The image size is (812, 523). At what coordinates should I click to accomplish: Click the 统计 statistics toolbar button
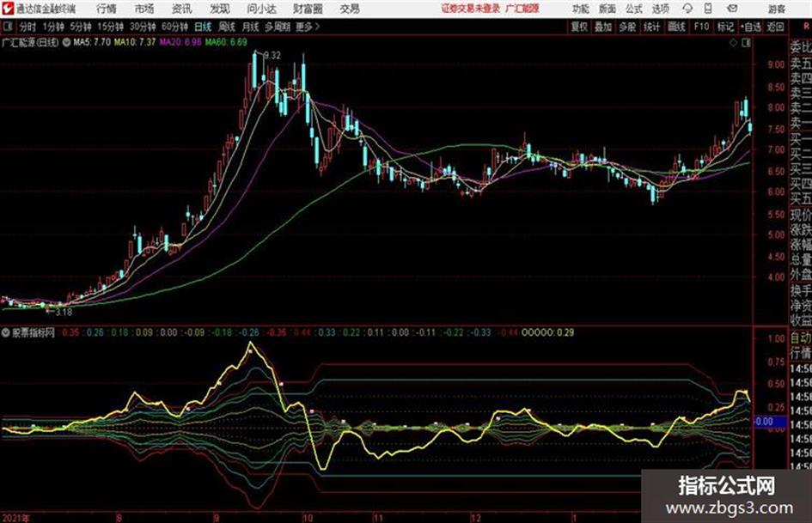point(652,27)
